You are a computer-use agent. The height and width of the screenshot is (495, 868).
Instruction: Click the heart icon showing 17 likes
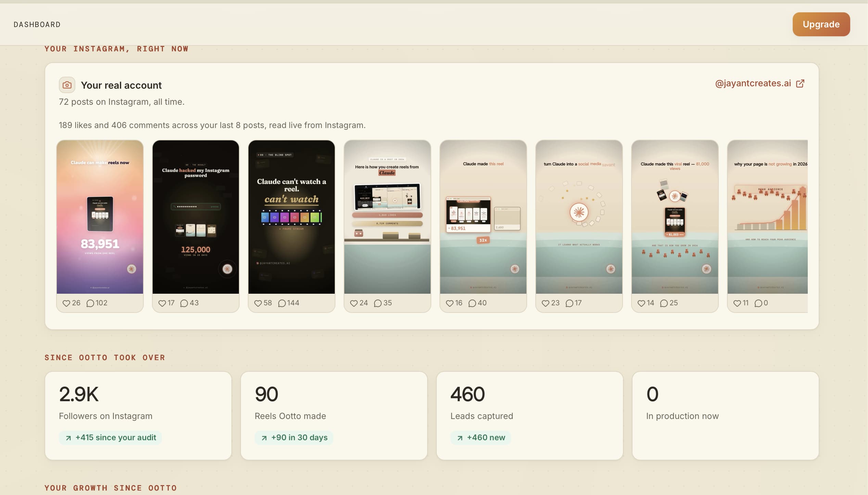click(162, 303)
